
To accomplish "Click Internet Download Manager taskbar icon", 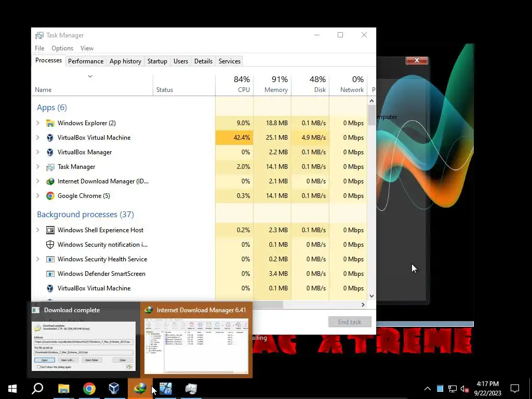I will pyautogui.click(x=140, y=389).
